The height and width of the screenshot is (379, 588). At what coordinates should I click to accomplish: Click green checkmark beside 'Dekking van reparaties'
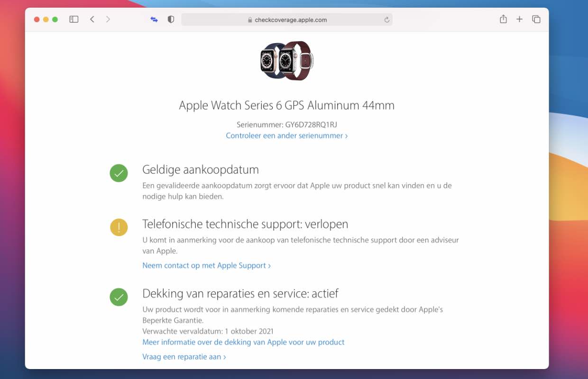pos(119,297)
